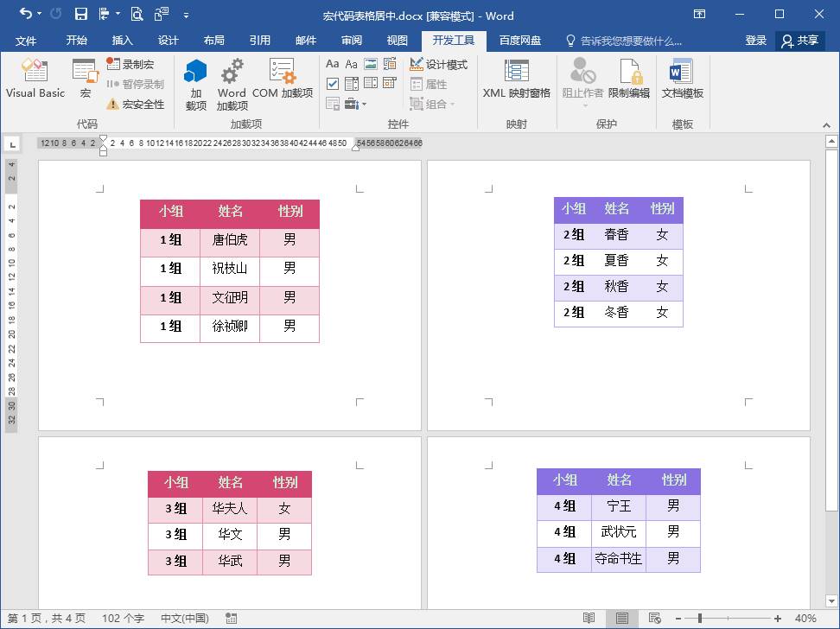Switch to the Review (审阅) tab

(352, 41)
